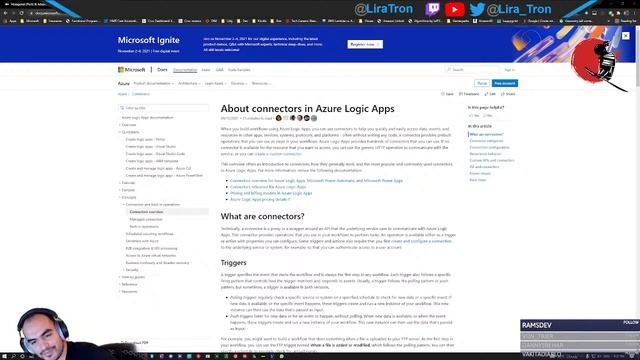Jump to Known issues section
640x360 pixels.
480,173
